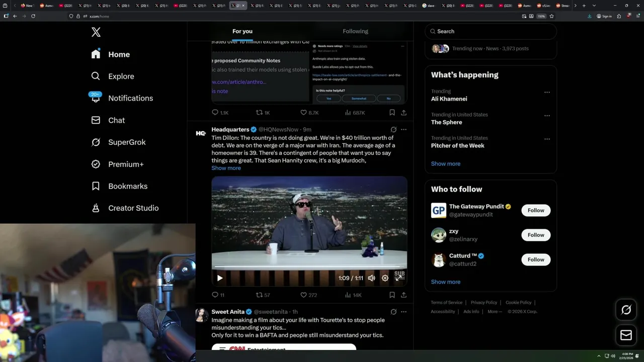Reload the page in the browser toolbar

click(33, 16)
